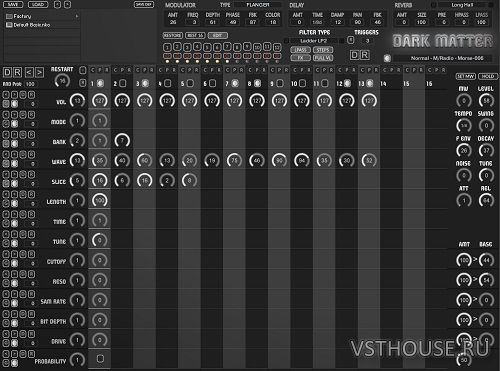Screen dimensions: 500x371
Task: Enable step 2
Action: point(122,83)
